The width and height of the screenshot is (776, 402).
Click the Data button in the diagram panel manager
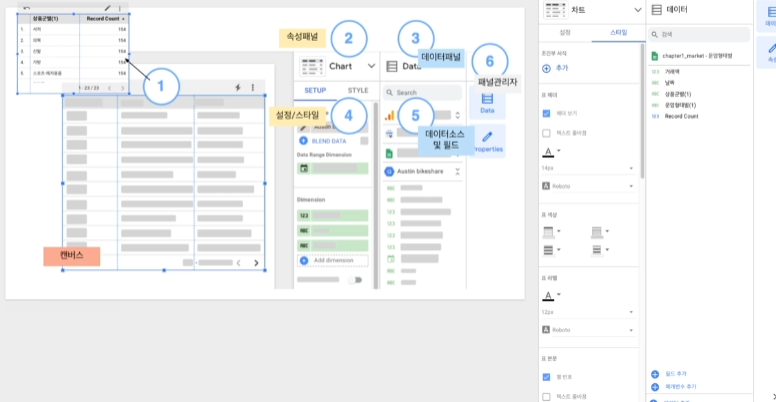tap(487, 102)
